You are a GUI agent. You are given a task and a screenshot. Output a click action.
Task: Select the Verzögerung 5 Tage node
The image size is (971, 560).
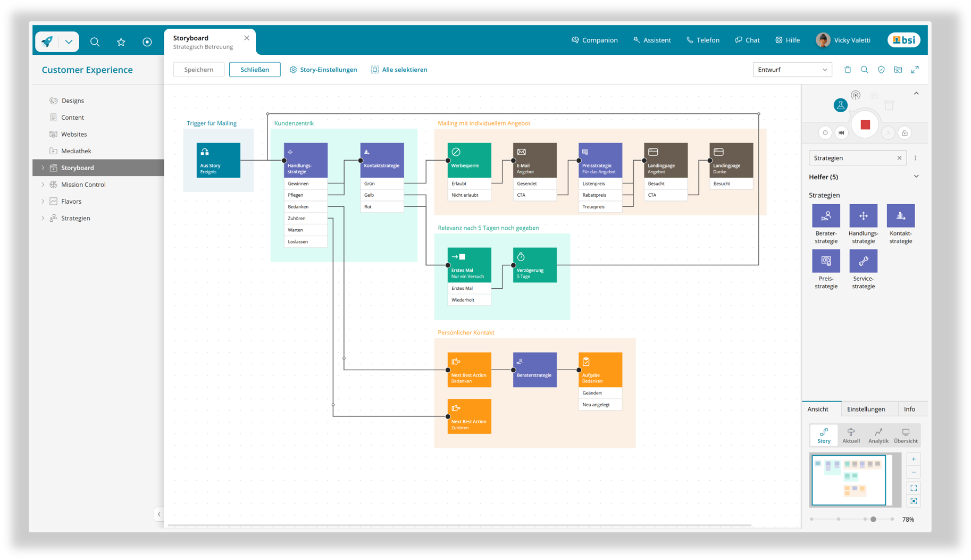(x=534, y=265)
